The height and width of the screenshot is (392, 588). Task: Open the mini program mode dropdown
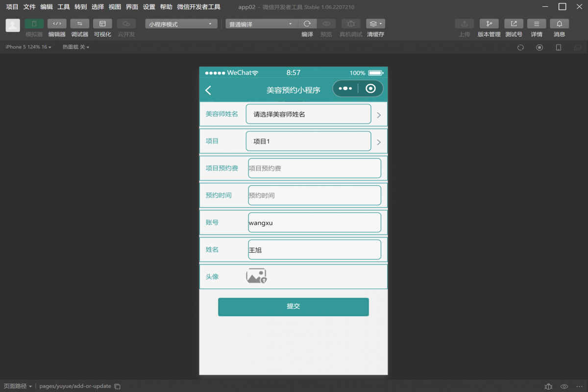pos(181,24)
